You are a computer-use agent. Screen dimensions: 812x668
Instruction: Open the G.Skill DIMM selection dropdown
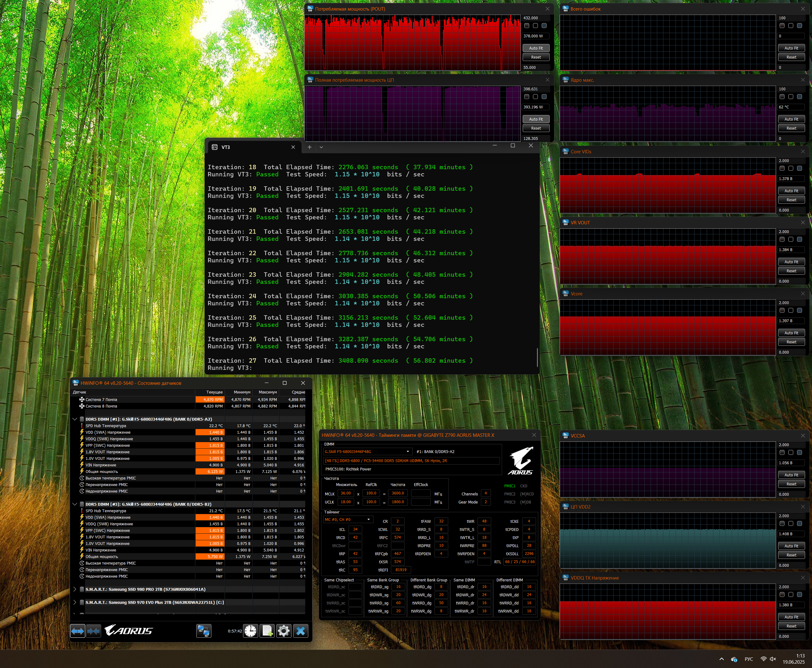pyautogui.click(x=367, y=451)
